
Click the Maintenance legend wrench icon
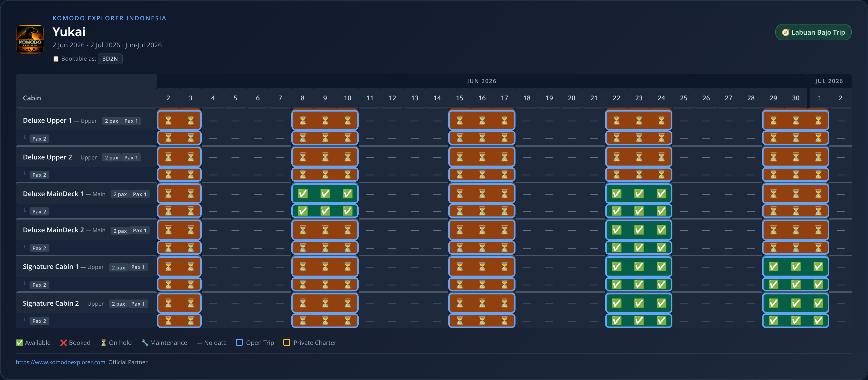tap(145, 343)
